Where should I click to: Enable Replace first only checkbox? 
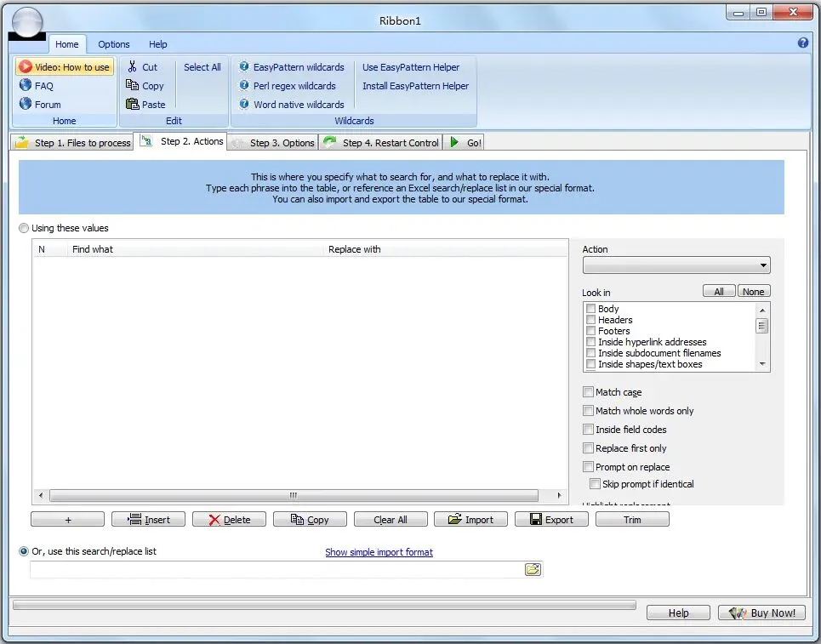pos(588,448)
